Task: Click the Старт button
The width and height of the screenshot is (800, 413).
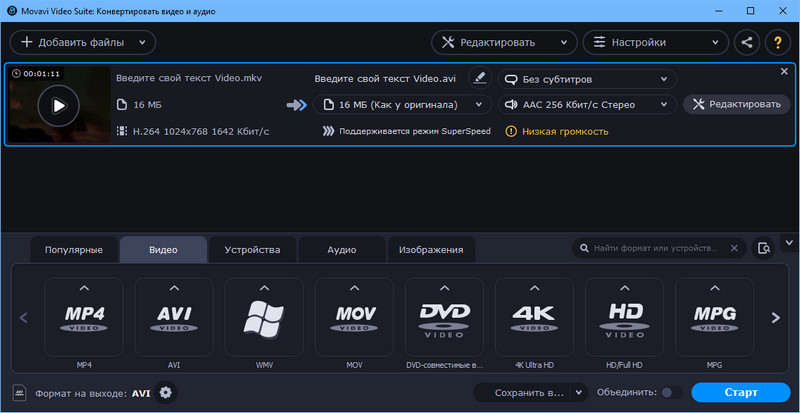Action: pyautogui.click(x=741, y=393)
